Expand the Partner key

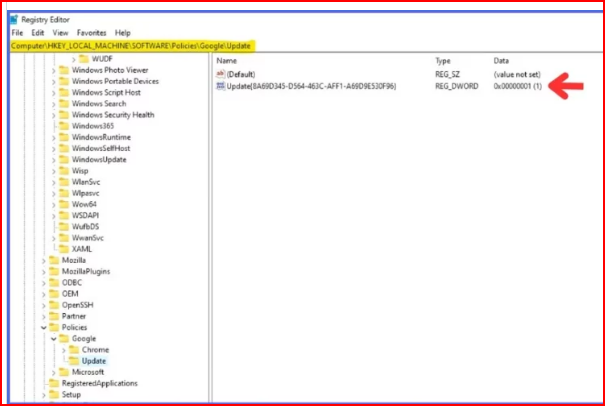pyautogui.click(x=44, y=317)
